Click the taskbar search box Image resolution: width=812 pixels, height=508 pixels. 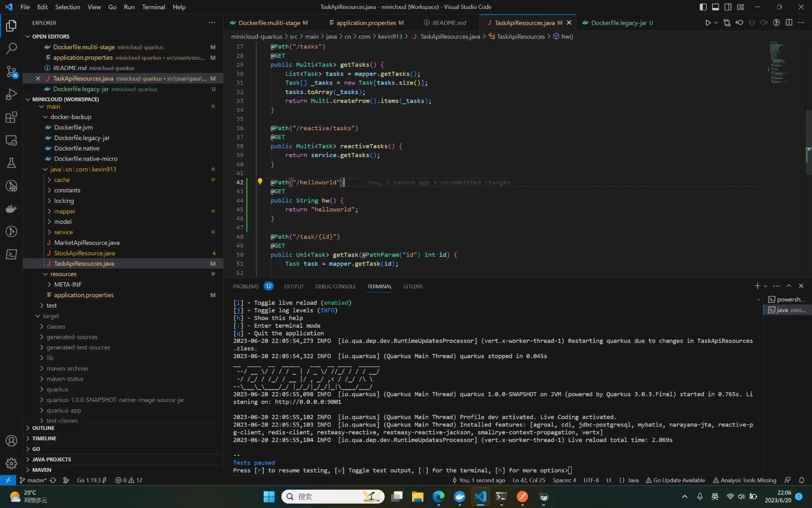tap(333, 497)
